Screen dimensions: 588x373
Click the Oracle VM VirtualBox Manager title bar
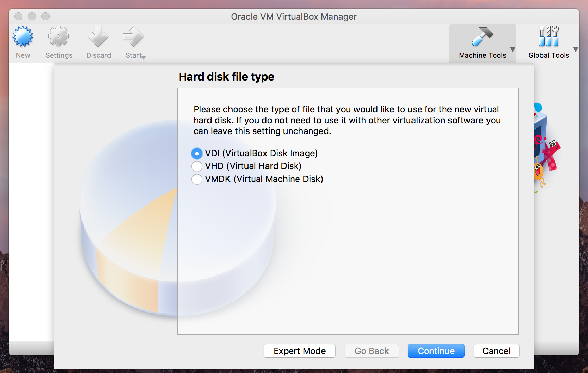coord(294,16)
